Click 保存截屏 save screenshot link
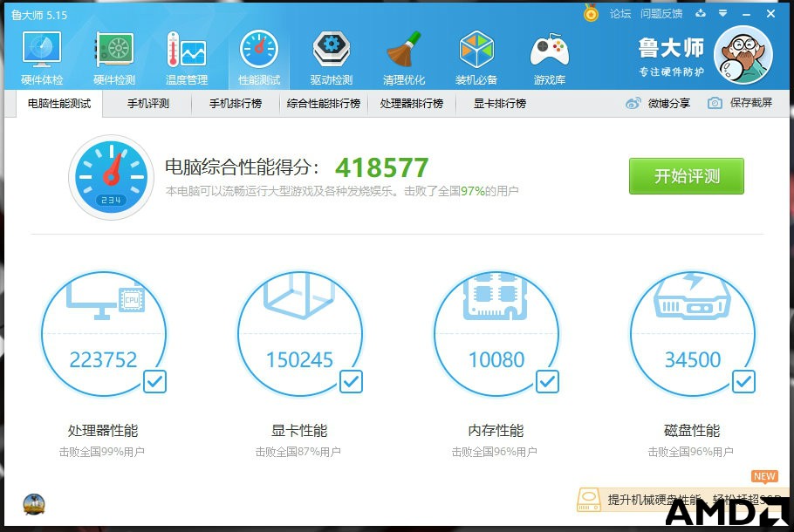This screenshot has height=532, width=794. (751, 103)
